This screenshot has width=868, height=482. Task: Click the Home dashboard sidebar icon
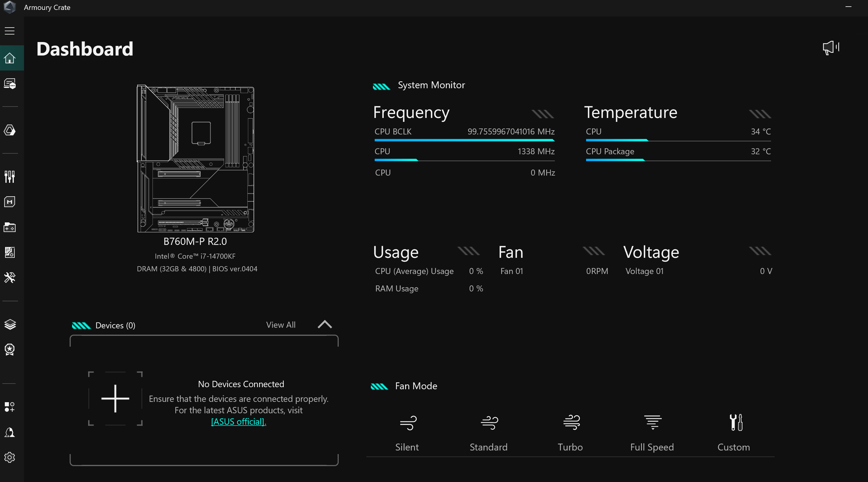9,58
